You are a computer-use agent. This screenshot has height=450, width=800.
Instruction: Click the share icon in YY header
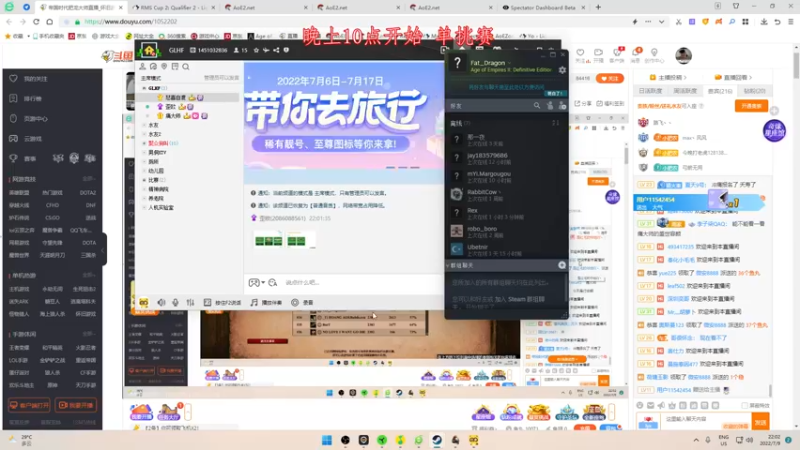tap(276, 50)
